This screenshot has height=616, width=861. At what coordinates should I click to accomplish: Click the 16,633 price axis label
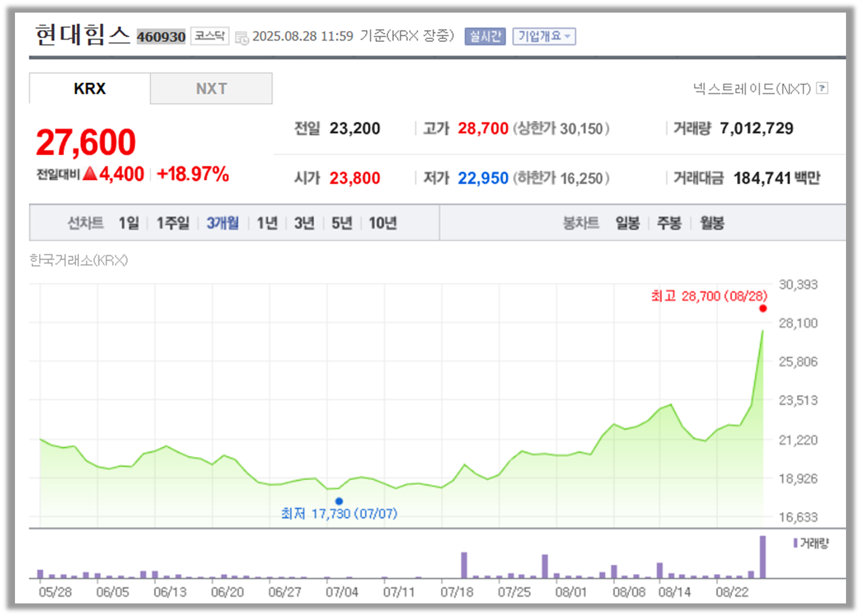tap(798, 517)
